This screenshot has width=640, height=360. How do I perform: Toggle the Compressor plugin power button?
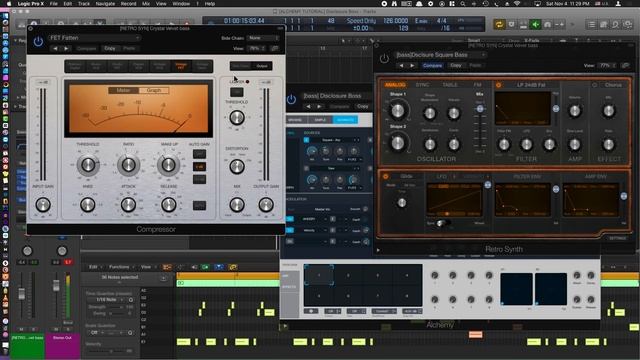coord(38,41)
